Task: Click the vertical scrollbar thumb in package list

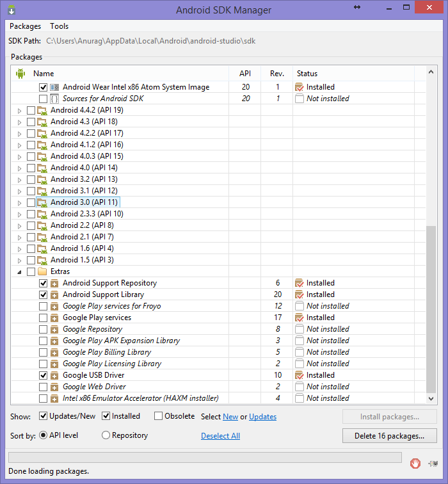Action: click(431, 310)
